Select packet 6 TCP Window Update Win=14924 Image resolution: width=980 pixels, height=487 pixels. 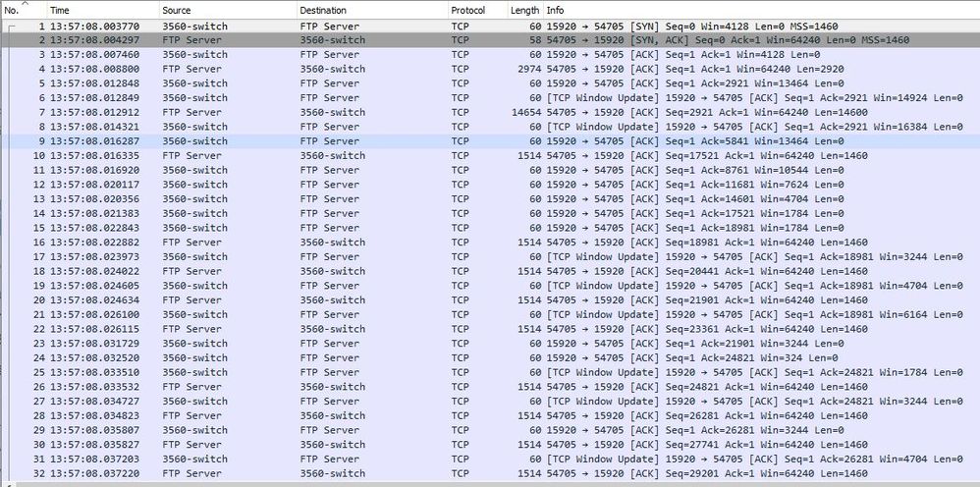(x=491, y=97)
